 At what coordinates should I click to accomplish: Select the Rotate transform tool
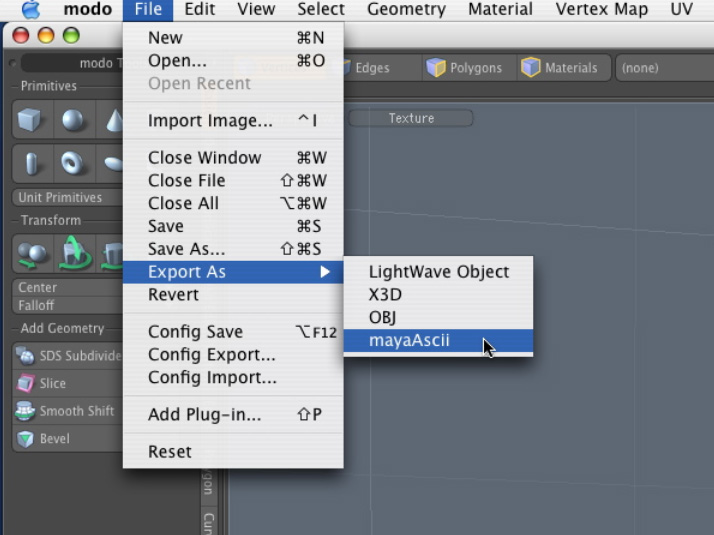click(74, 254)
